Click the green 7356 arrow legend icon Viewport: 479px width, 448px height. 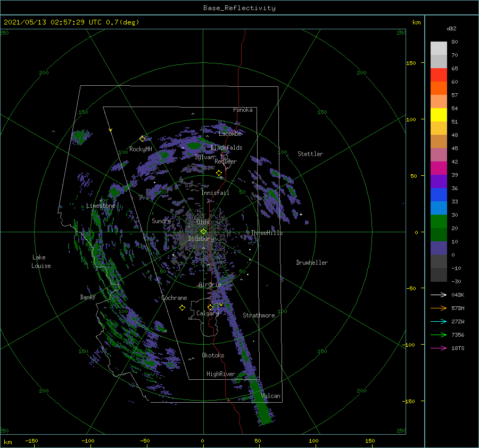[439, 335]
